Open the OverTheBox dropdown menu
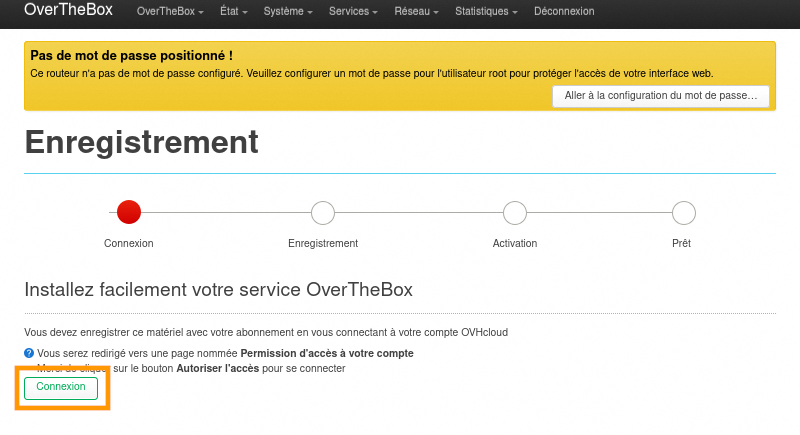This screenshot has width=800, height=435. [170, 12]
